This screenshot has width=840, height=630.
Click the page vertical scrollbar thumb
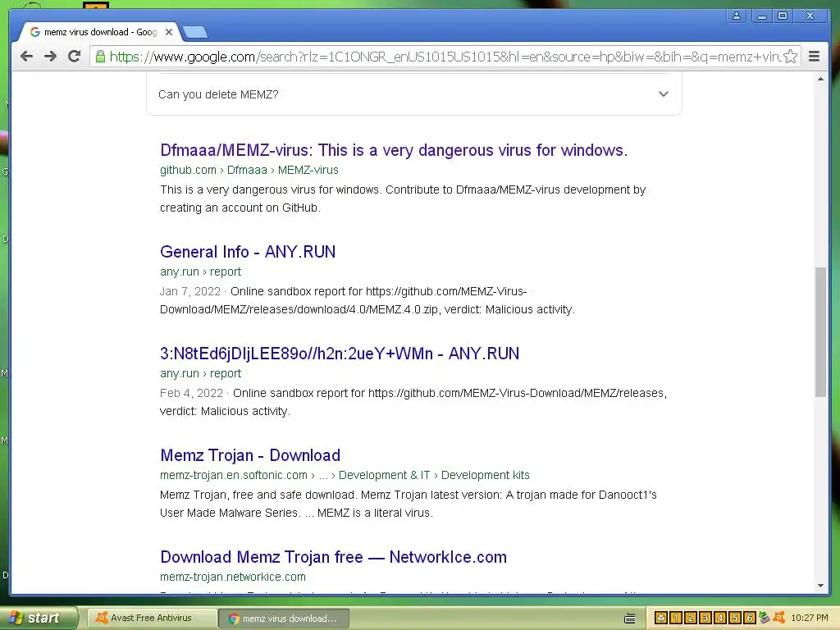coord(820,331)
